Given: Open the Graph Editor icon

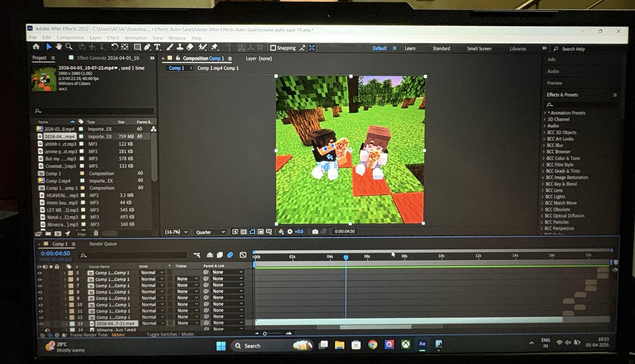Looking at the screenshot, I should pyautogui.click(x=243, y=255).
